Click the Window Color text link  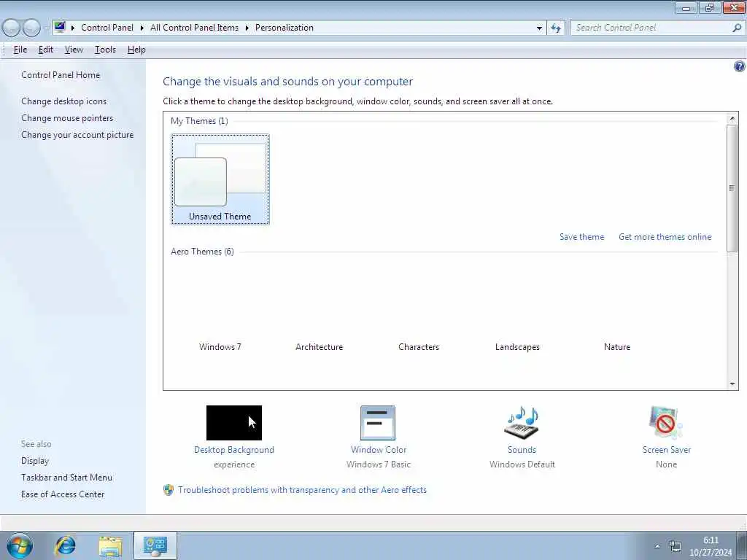point(379,450)
